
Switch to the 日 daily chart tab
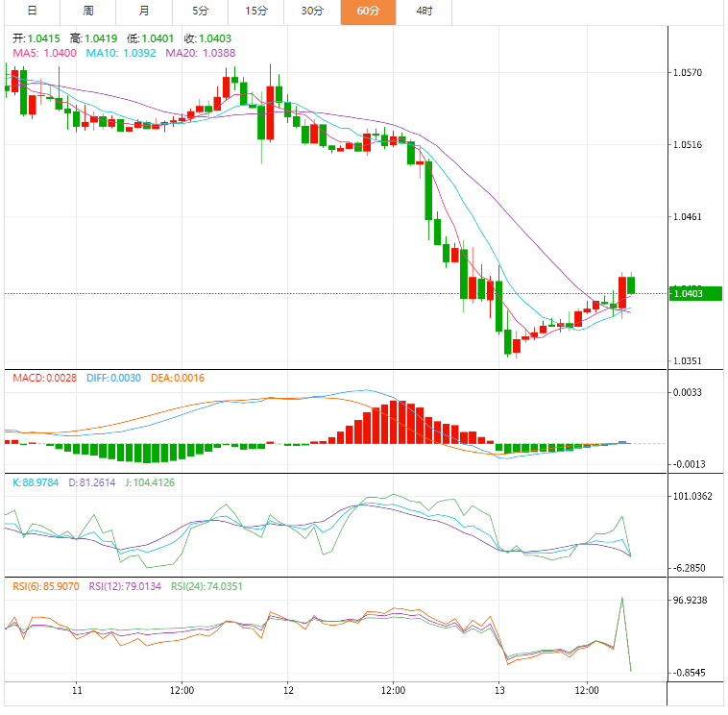pyautogui.click(x=32, y=12)
